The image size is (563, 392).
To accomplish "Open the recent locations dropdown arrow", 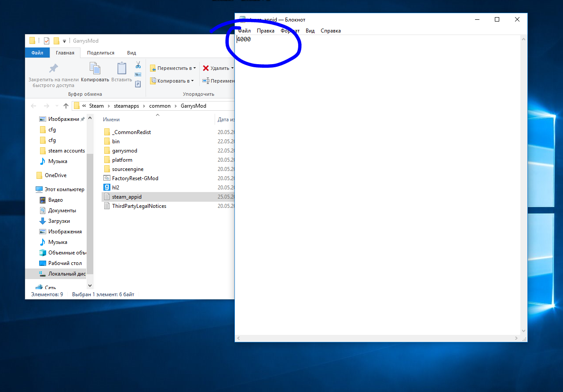I will tap(57, 106).
